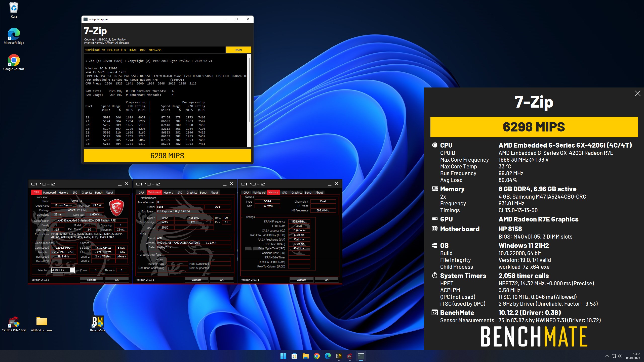Viewport: 644px width, 362px height.
Task: Open Edge from the taskbar
Action: pos(328,356)
